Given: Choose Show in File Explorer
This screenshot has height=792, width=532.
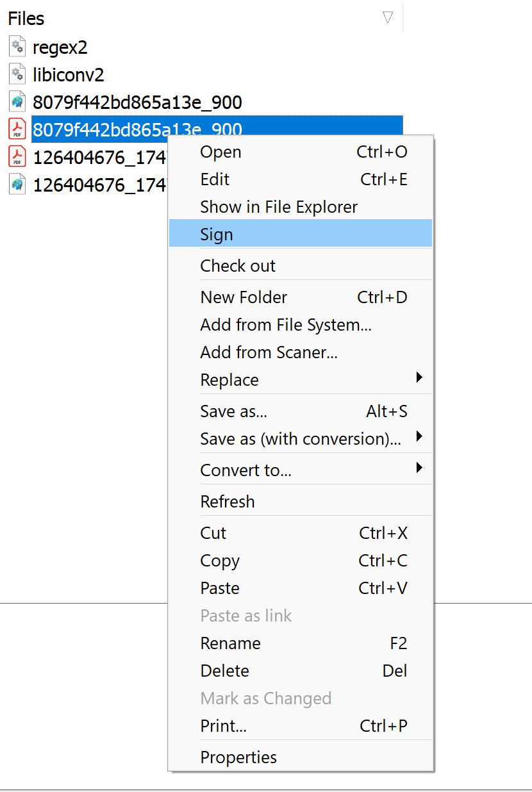Looking at the screenshot, I should tap(279, 207).
